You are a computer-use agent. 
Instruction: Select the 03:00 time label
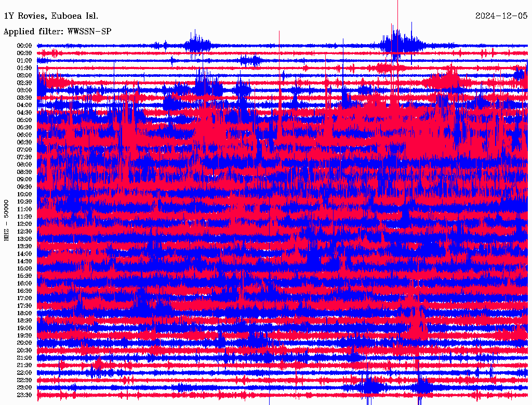click(24, 90)
